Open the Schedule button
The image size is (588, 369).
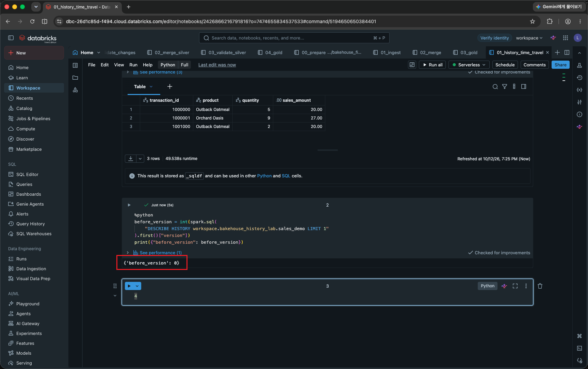(x=505, y=65)
